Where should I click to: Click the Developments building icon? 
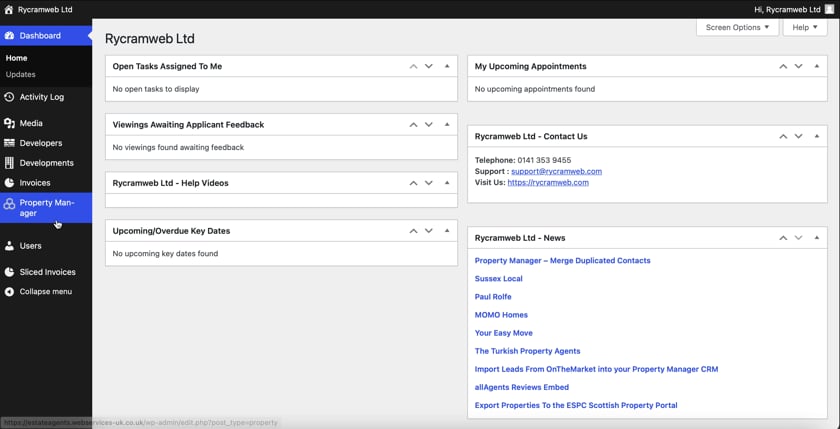click(x=9, y=163)
